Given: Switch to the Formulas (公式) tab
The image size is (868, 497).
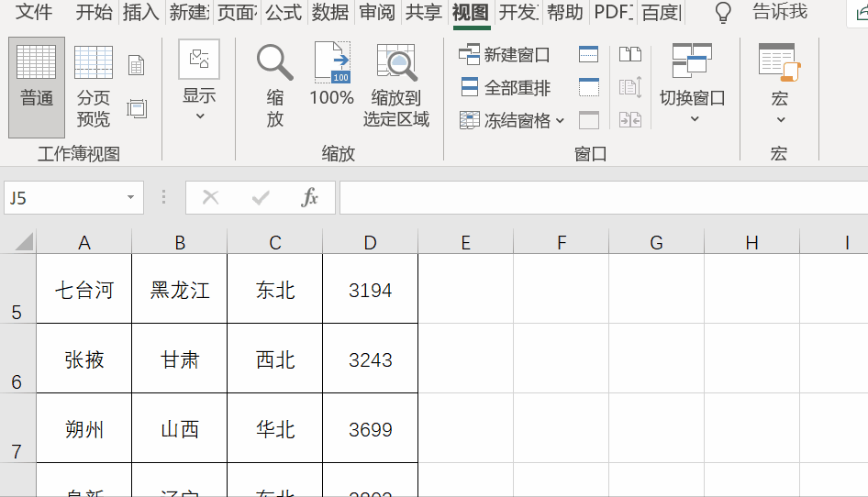Looking at the screenshot, I should point(284,12).
